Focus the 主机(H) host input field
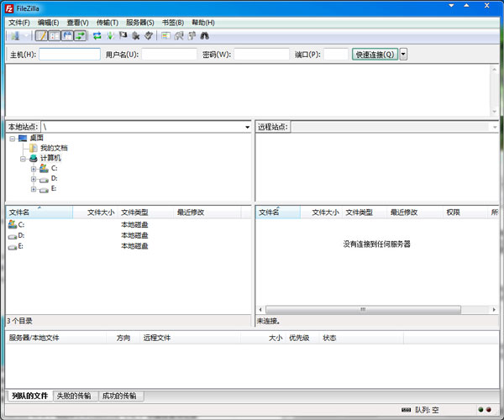This screenshot has width=504, height=420. 70,54
